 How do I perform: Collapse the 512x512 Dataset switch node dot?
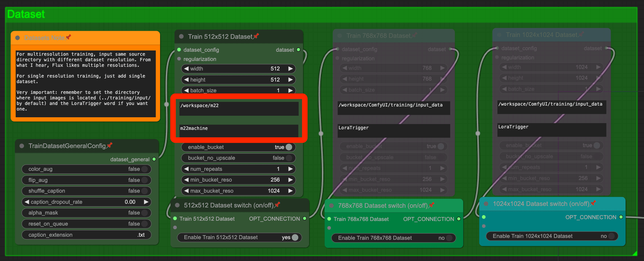(177, 205)
